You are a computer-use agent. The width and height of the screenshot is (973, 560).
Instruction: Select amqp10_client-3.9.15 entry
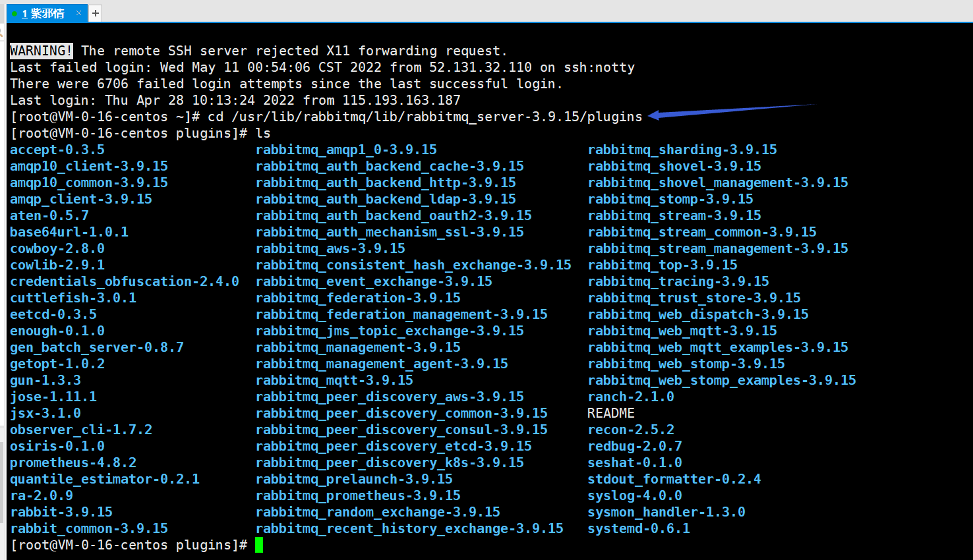(x=89, y=166)
